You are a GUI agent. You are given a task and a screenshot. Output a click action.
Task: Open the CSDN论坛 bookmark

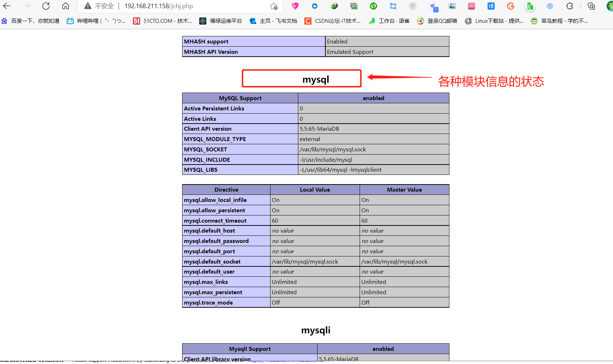333,21
